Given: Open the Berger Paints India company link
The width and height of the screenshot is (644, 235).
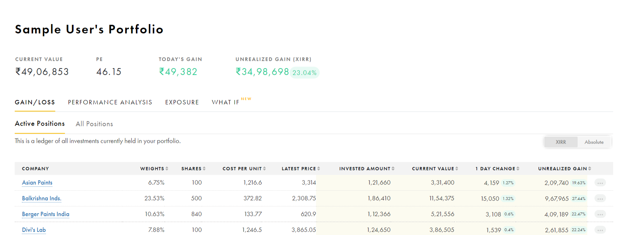Looking at the screenshot, I should click(46, 214).
